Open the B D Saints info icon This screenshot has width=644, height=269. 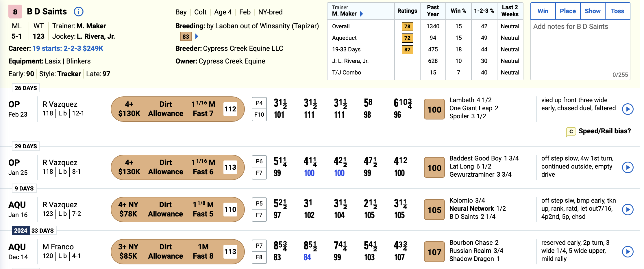79,12
